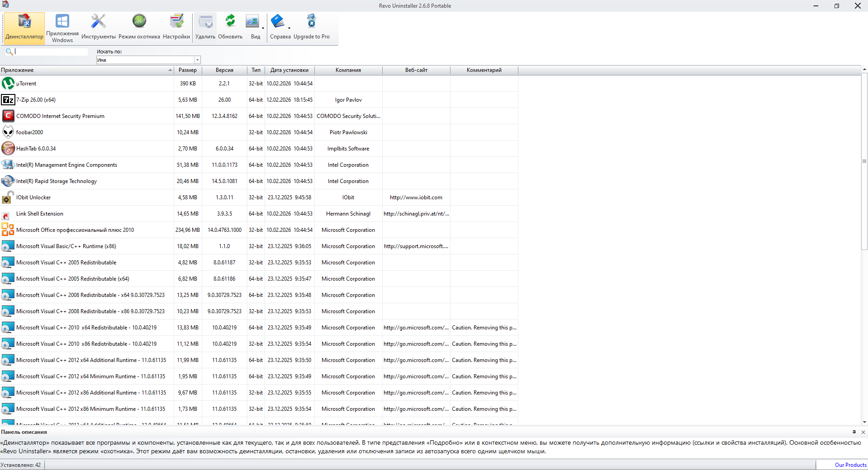
Task: Sort list by Дата установки column header
Action: (x=289, y=70)
